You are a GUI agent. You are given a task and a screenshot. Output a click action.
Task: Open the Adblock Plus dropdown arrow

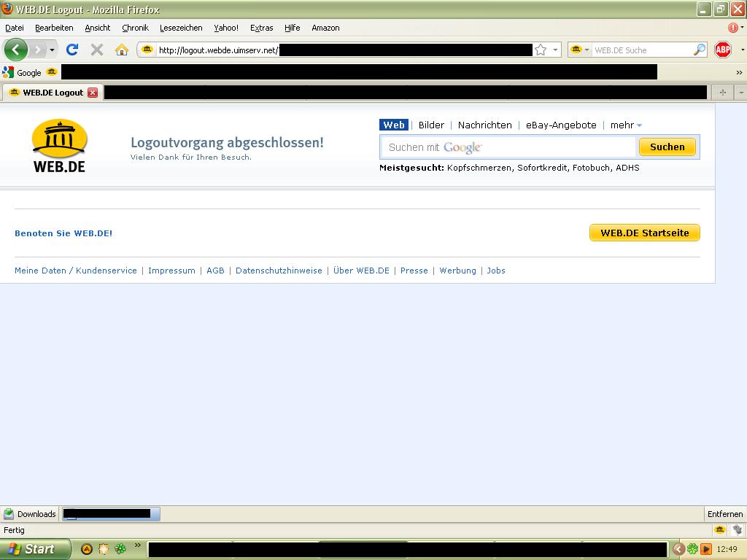[x=742, y=50]
